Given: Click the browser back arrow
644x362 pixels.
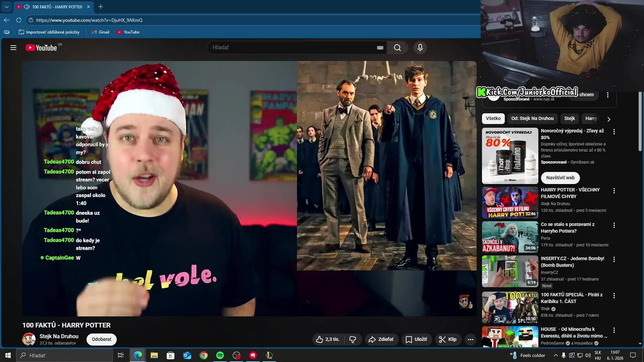Looking at the screenshot, I should click(x=7, y=20).
